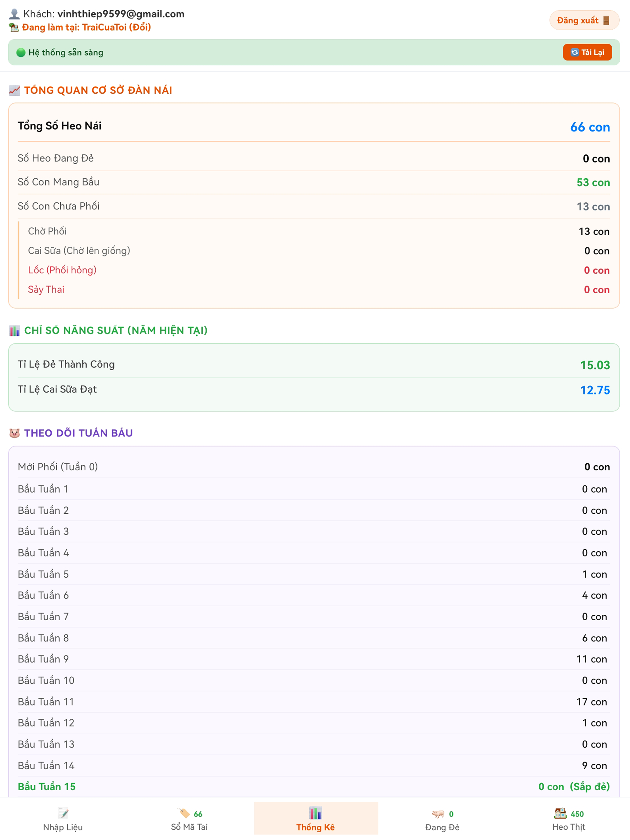Click the 'Bầu Tuần 6' row
This screenshot has width=630, height=840.
click(314, 595)
